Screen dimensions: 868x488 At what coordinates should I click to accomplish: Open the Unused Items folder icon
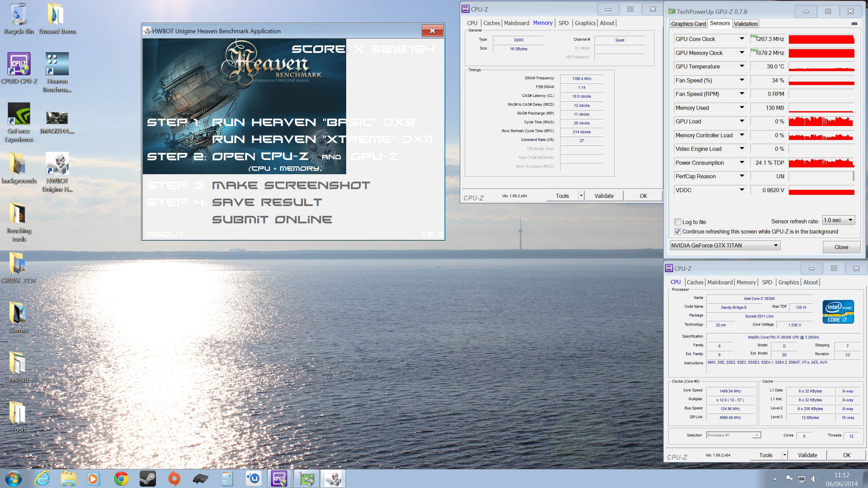coord(57,19)
